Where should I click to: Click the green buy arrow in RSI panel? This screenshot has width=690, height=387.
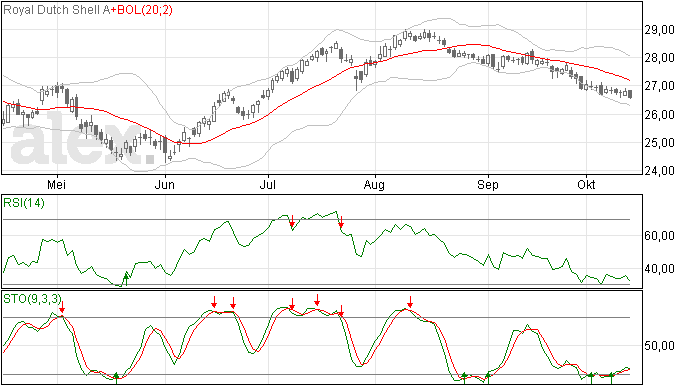126,279
